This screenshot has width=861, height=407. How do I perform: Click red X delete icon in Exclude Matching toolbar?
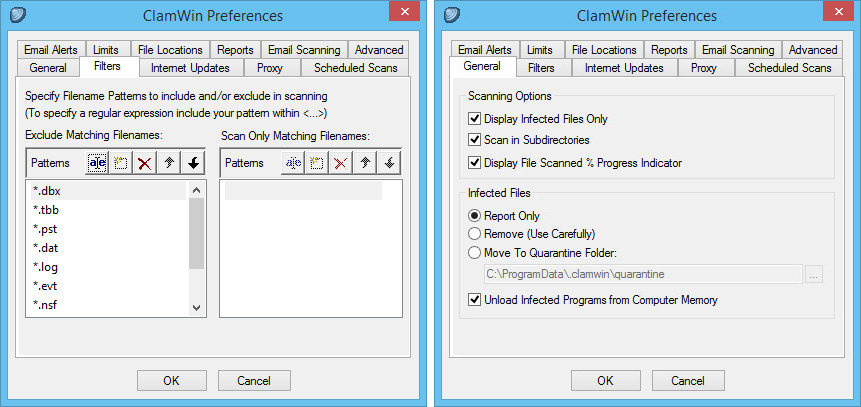(144, 163)
